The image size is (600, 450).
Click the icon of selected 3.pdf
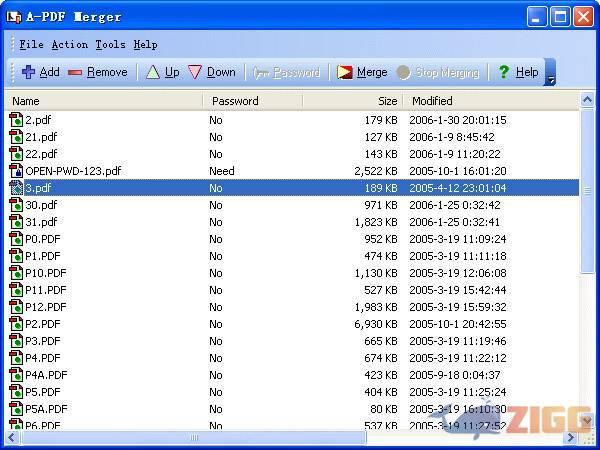[16, 188]
